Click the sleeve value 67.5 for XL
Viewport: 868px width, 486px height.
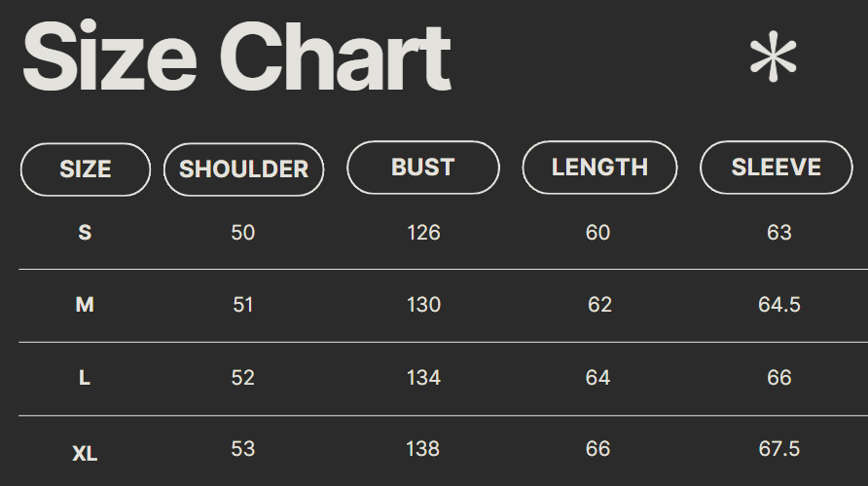[778, 449]
